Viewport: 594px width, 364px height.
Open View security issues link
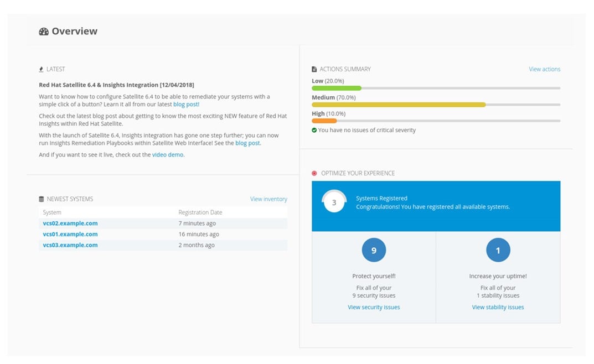point(374,307)
